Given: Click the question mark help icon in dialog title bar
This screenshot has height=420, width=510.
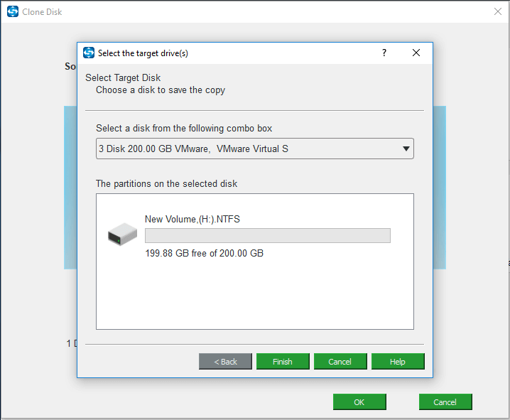Looking at the screenshot, I should click(x=384, y=53).
